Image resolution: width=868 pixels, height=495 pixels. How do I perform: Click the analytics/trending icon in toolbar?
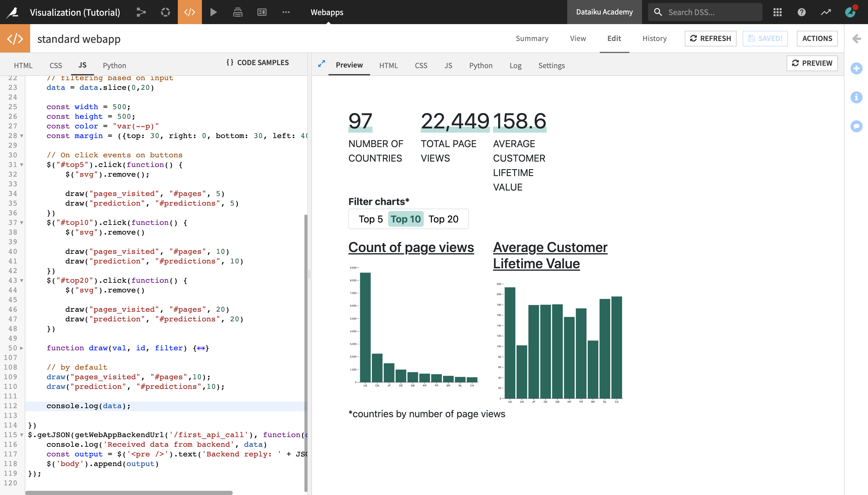coord(828,11)
